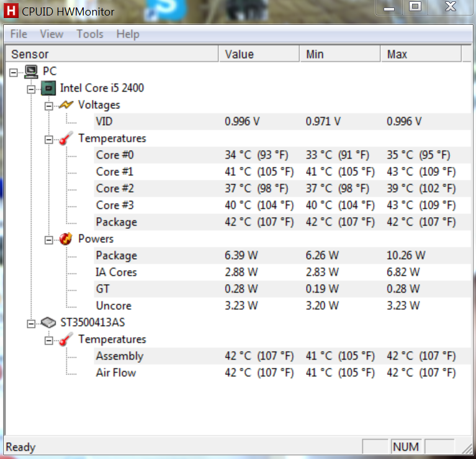Screen dimensions: 476x459
Task: Minimize the HWMonitor window
Action: point(389,7)
